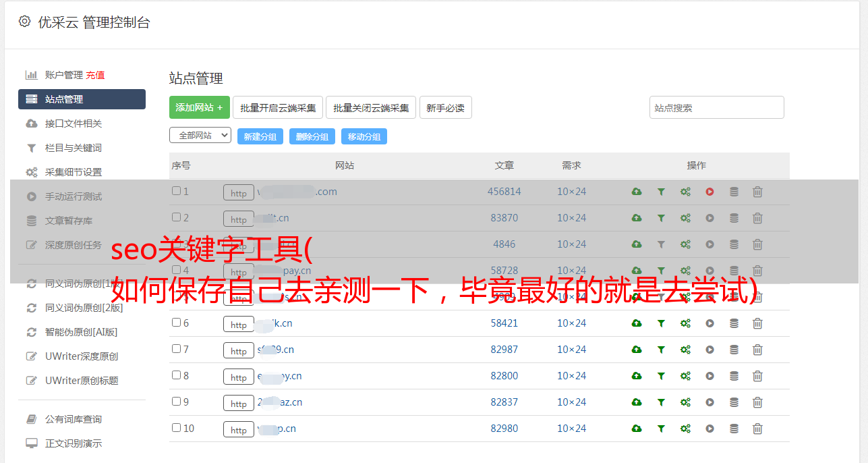Click the green filter icon in row 1
This screenshot has height=463, width=868.
661,192
